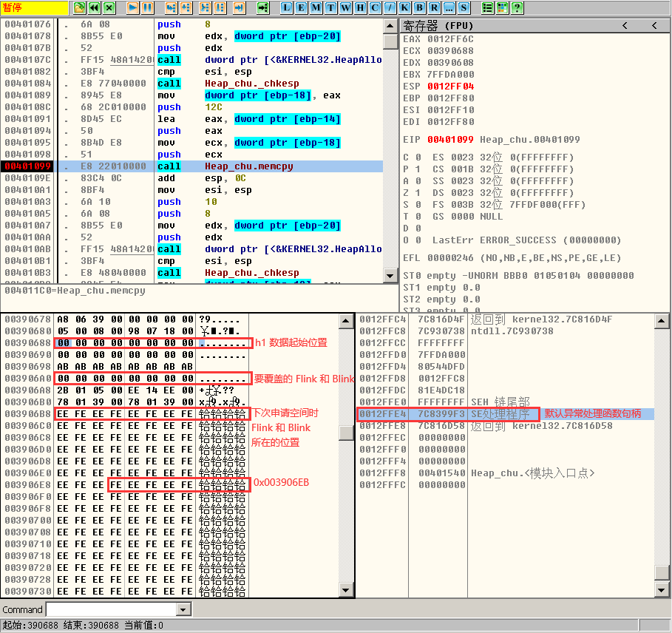Click the Open file toolbar icon
The height and width of the screenshot is (633, 672).
[x=80, y=7]
